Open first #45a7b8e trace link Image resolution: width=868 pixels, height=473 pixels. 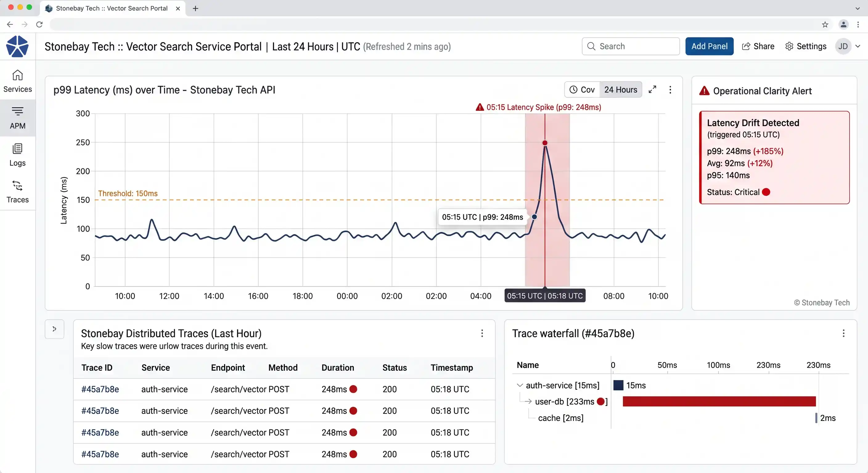click(100, 389)
